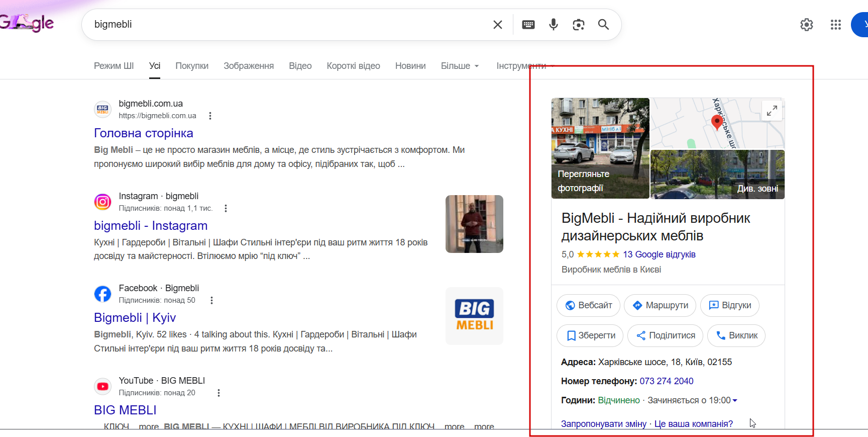This screenshot has height=437, width=868.
Task: Click the https://bigmebli.com.ua URL text
Action: point(157,116)
